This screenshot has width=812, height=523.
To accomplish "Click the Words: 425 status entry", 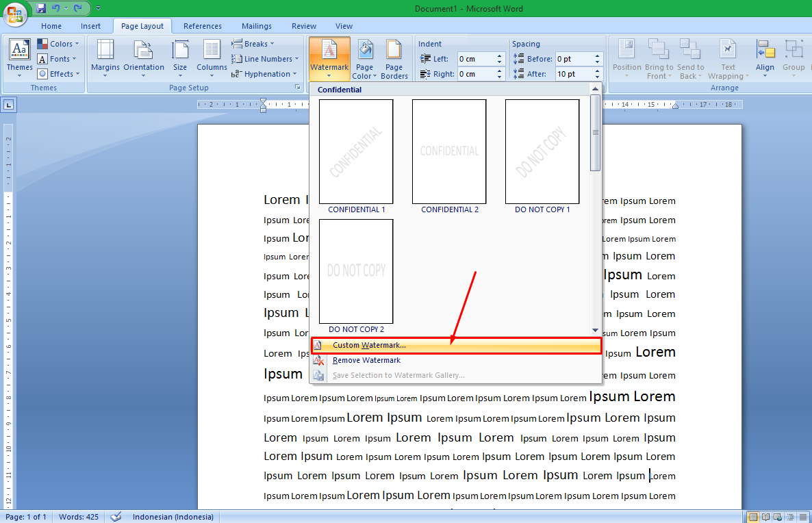I will [78, 517].
